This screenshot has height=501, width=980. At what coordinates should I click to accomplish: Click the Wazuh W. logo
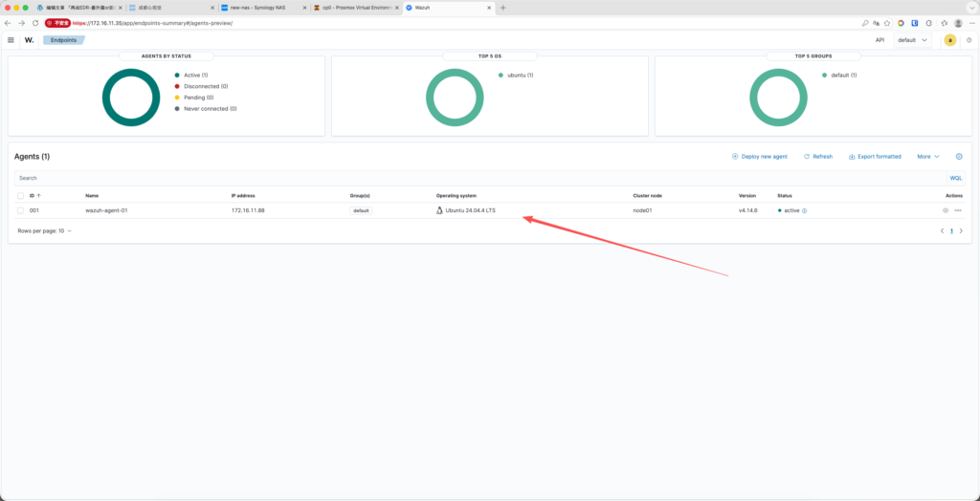30,40
